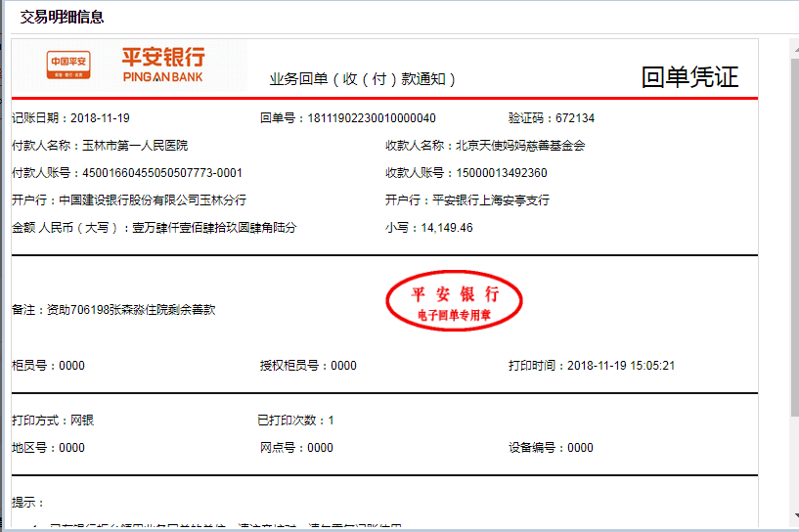Click the vertical scrollbar thumb

coord(795,236)
